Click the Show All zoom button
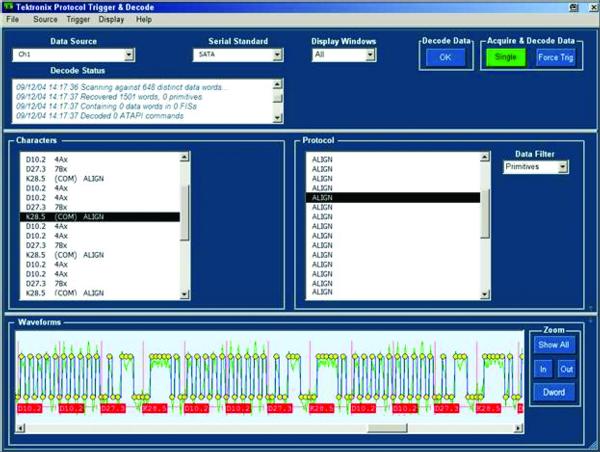This screenshot has width=600, height=452. point(554,345)
